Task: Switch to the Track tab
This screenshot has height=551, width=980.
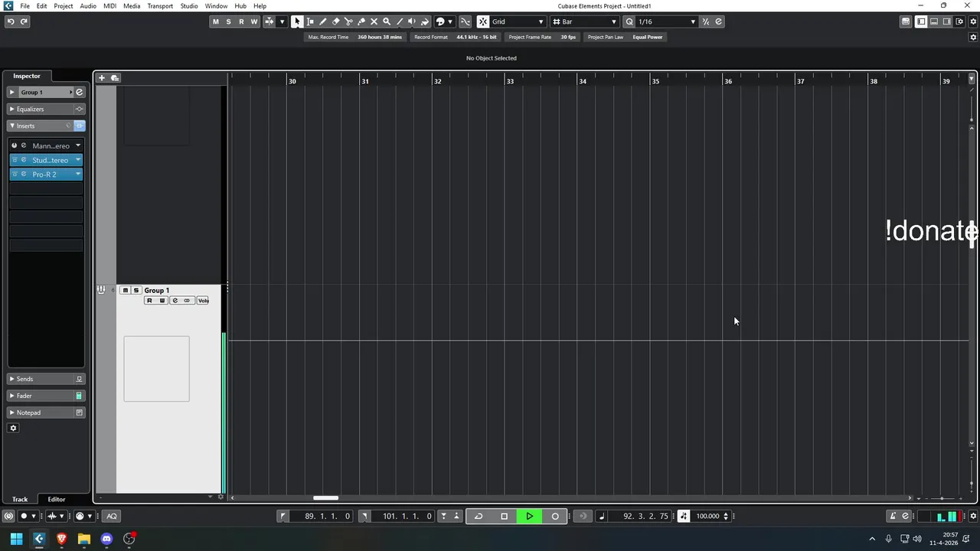Action: tap(20, 499)
